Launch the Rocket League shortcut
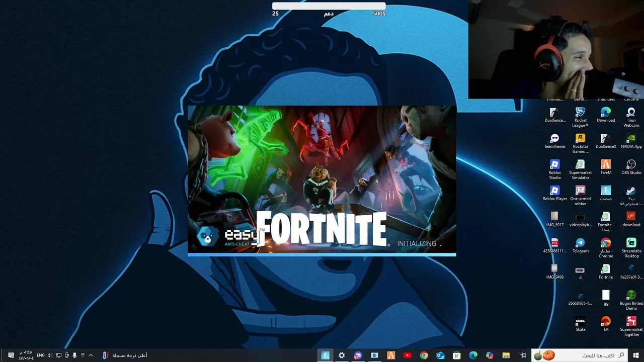The width and height of the screenshot is (644, 362). 580,117
